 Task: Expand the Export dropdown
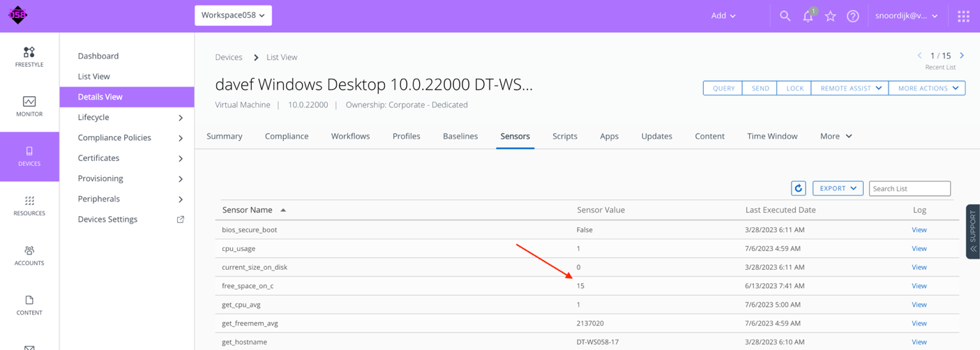click(x=838, y=188)
